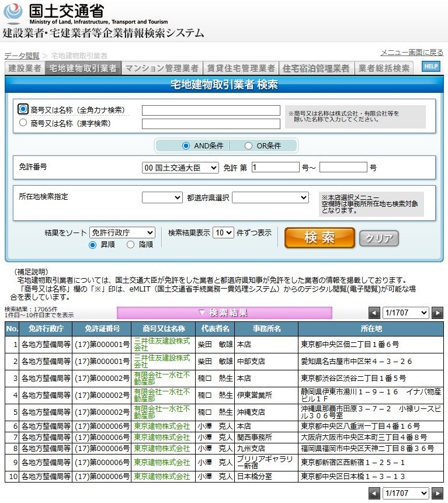The height and width of the screenshot is (503, 448).
Task: Click the 全角カナ検索 name input field
Action: click(211, 110)
